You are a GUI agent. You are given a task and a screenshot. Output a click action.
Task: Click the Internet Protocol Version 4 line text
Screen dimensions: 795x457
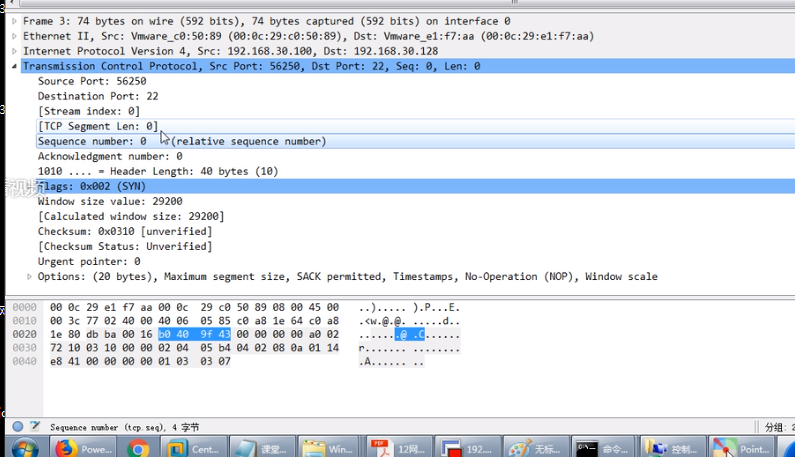[230, 51]
